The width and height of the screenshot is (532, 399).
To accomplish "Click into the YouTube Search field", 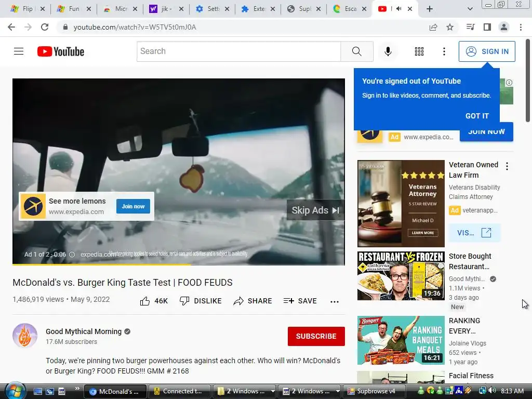I will [x=238, y=51].
